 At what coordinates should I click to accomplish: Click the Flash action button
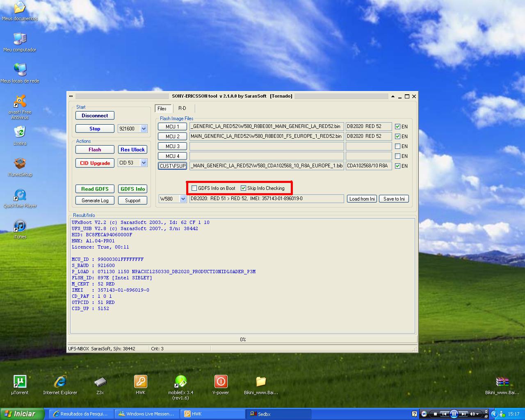pos(95,150)
